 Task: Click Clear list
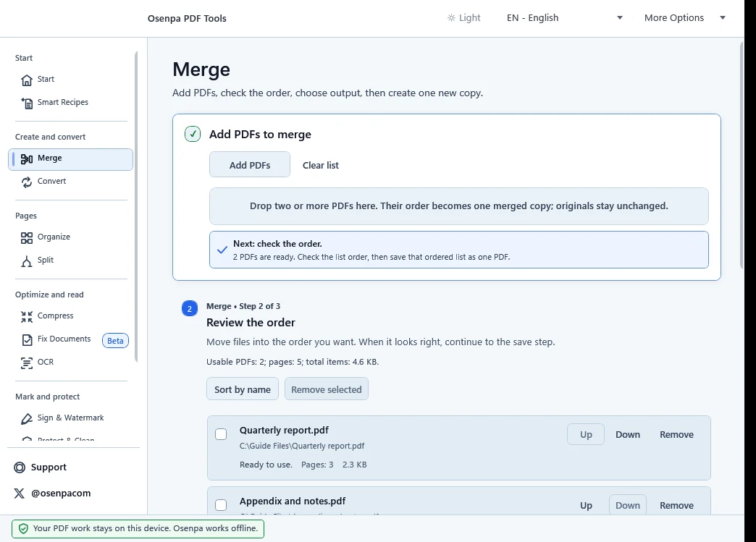[321, 165]
